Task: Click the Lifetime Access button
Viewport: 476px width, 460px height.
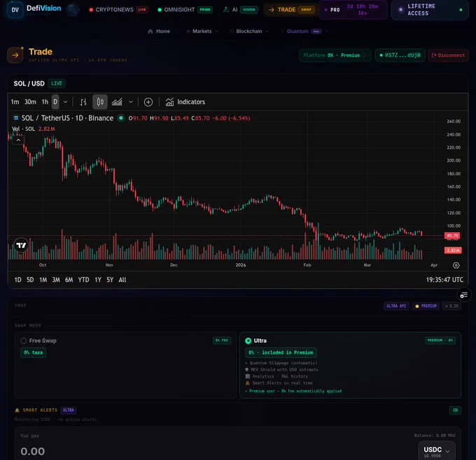Action: 430,10
